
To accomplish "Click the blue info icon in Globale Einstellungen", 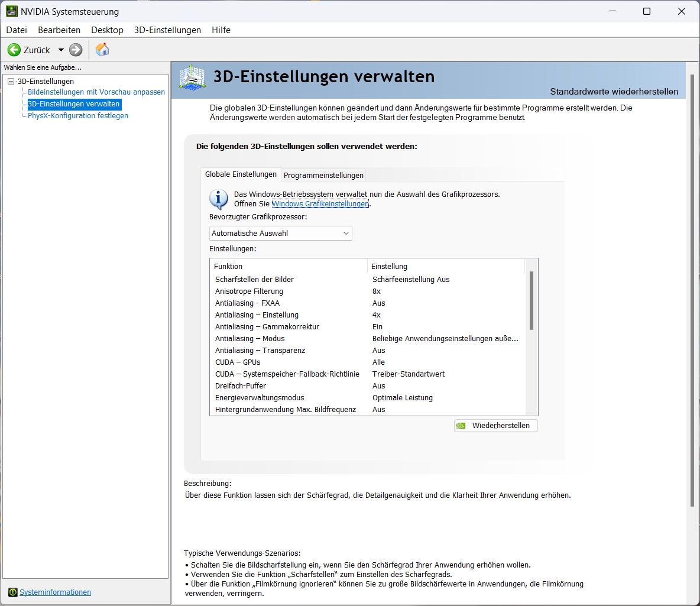I will pyautogui.click(x=219, y=199).
